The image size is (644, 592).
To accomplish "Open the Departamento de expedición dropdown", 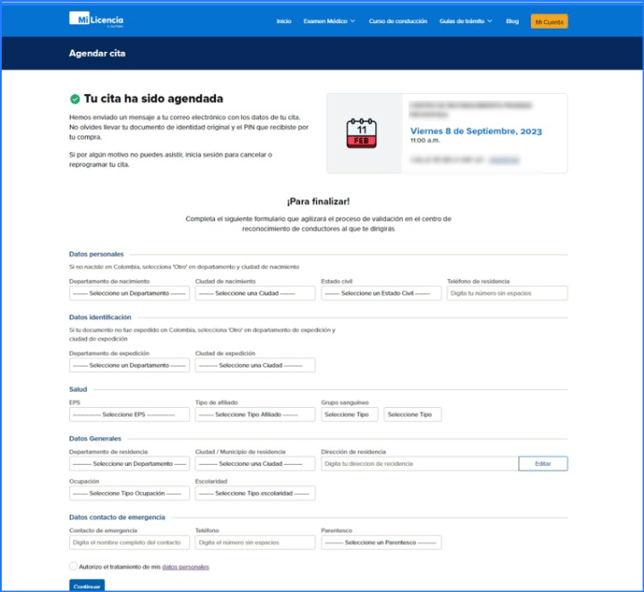I will click(x=129, y=365).
